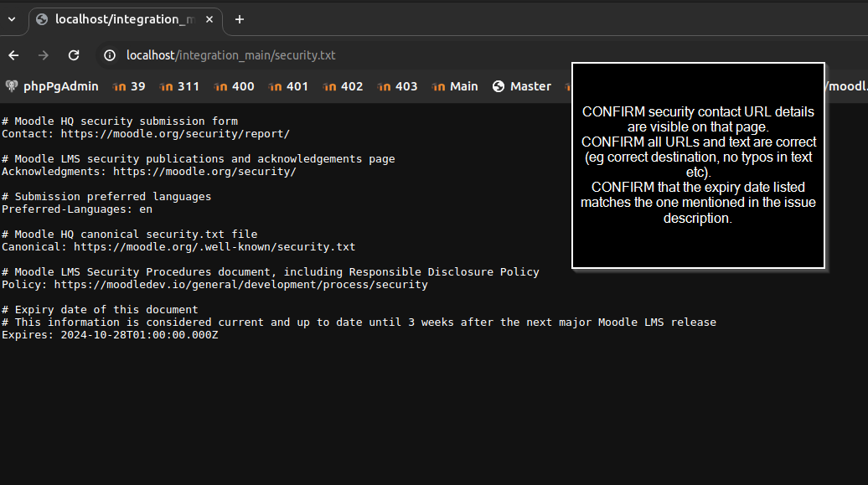Open the Main Moodle bookmark

pos(454,86)
